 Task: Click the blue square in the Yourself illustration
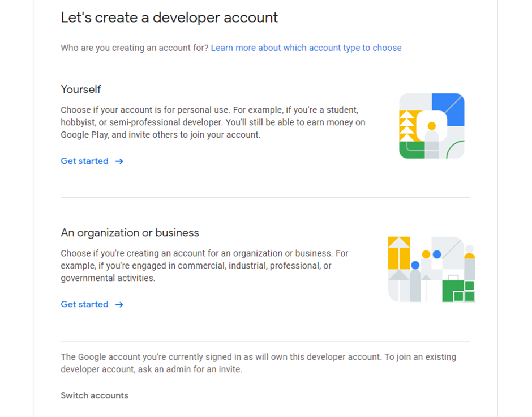[x=450, y=108]
